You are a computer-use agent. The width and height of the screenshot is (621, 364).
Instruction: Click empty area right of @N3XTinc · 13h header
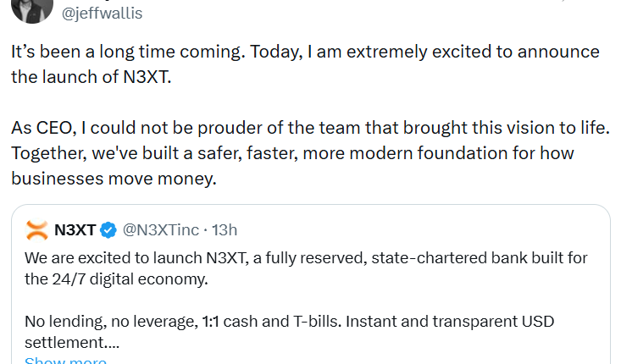pos(424,229)
